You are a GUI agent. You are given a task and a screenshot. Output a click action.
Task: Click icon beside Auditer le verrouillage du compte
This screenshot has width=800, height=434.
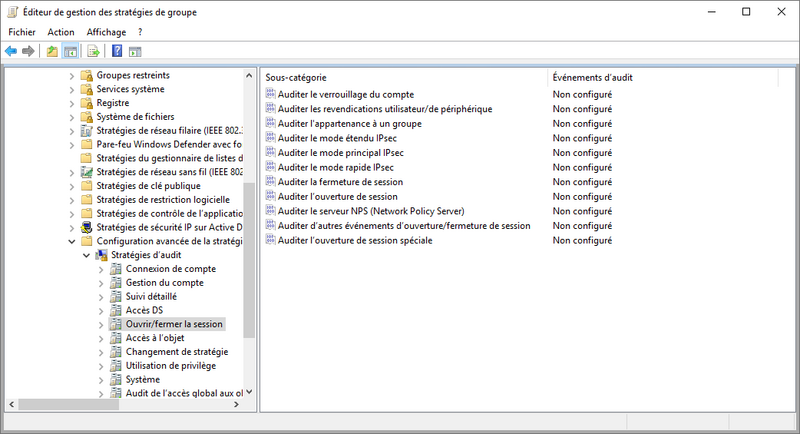(x=270, y=94)
